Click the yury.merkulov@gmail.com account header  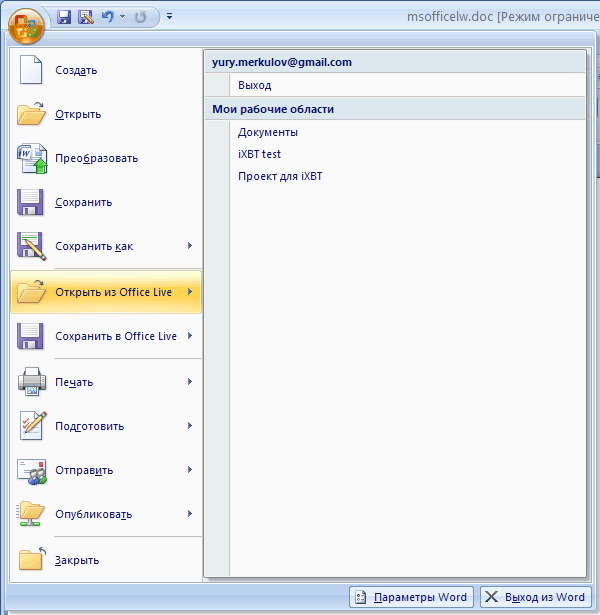point(395,62)
